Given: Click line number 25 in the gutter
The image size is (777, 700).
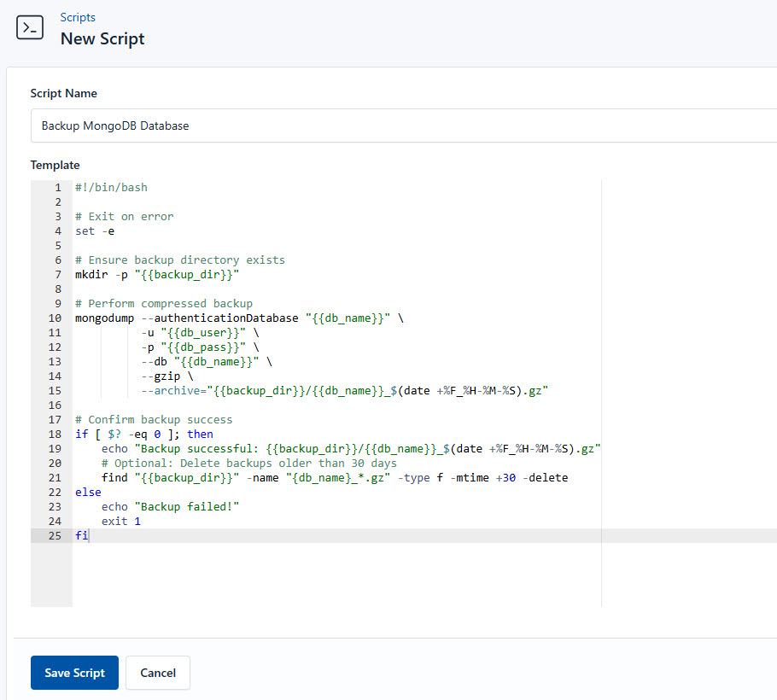Looking at the screenshot, I should (54, 535).
